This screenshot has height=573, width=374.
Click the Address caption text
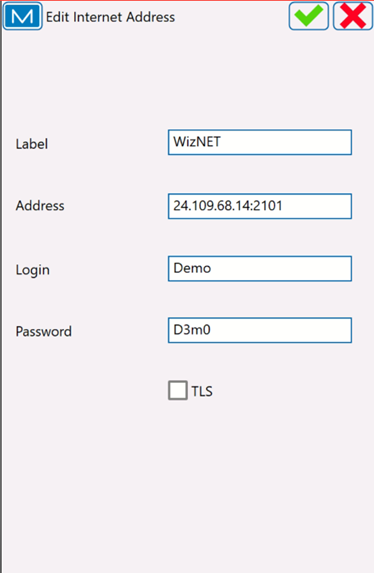pos(40,206)
